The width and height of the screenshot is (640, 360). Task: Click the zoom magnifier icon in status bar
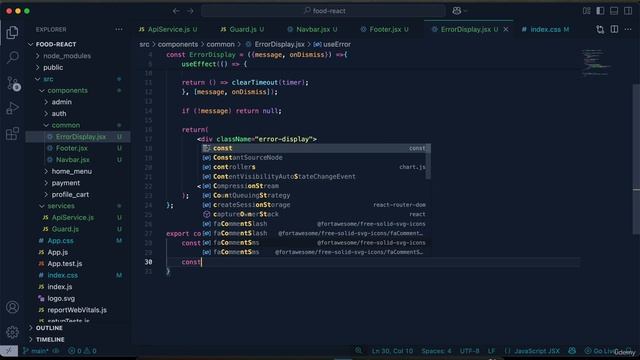point(358,351)
